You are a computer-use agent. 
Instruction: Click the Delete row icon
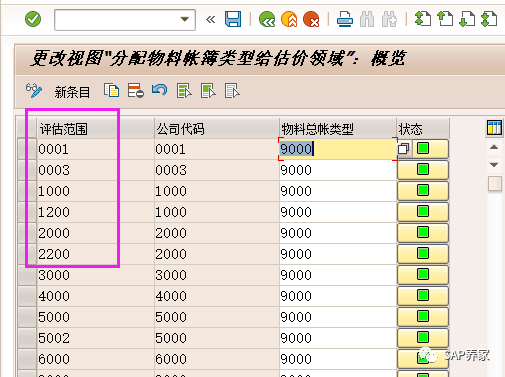(x=136, y=90)
